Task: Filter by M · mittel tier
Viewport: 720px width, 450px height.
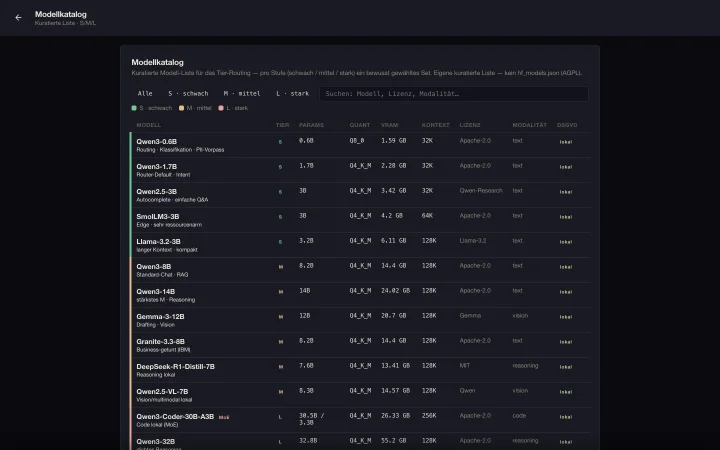Action: click(242, 94)
